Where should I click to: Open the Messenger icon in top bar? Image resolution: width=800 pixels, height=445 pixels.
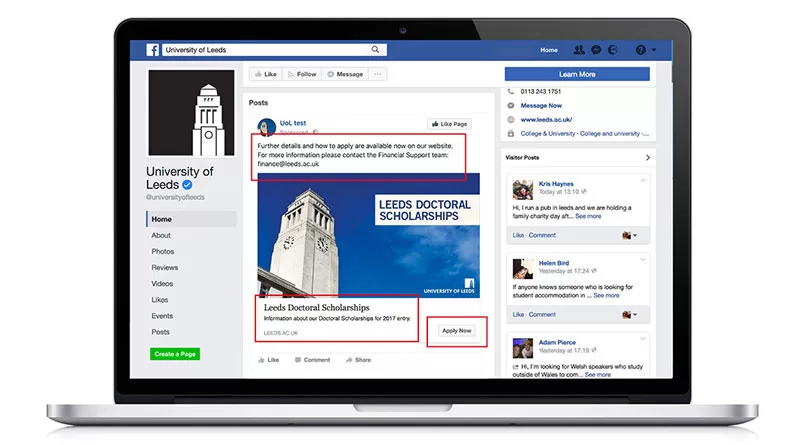596,50
